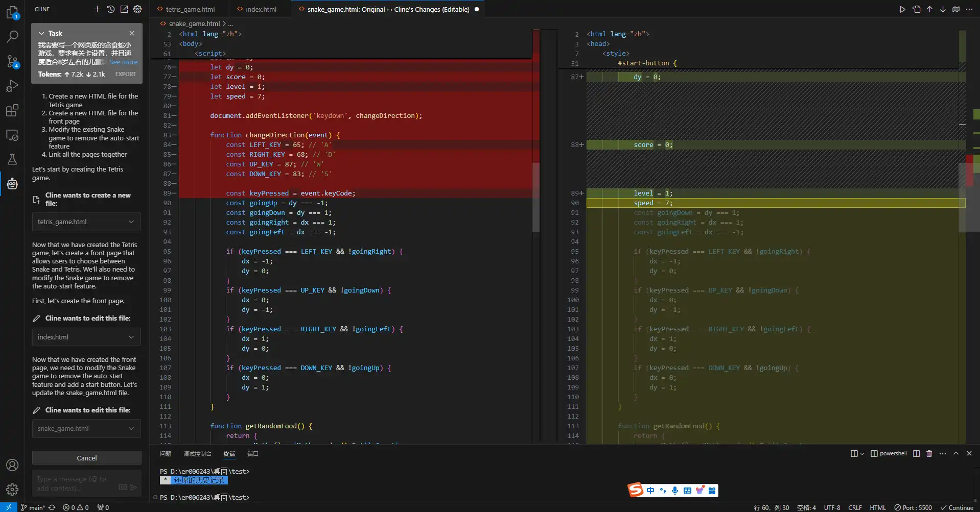Open the 问题 (Problems) panel tab
Image resolution: width=980 pixels, height=512 pixels.
point(166,453)
